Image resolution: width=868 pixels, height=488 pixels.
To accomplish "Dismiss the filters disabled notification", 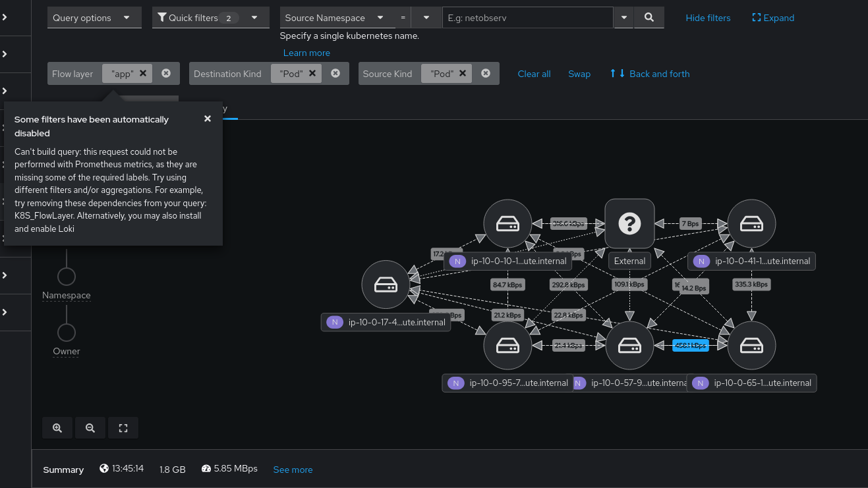I will click(208, 119).
